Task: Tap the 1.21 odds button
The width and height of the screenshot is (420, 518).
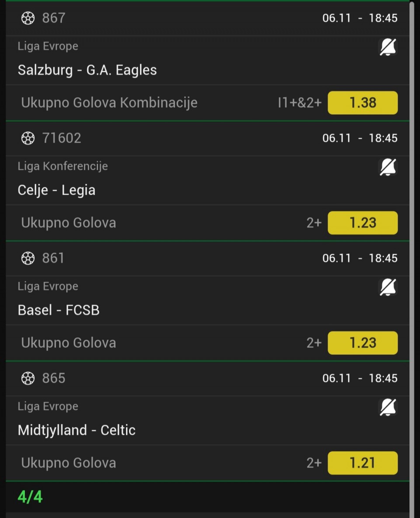Action: (x=363, y=463)
